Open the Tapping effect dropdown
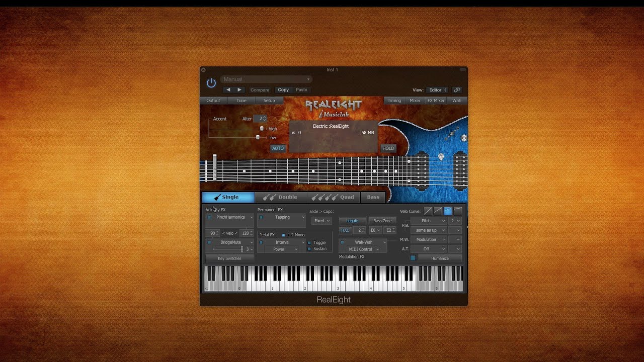Image resolution: width=644 pixels, height=362 pixels. [285, 217]
